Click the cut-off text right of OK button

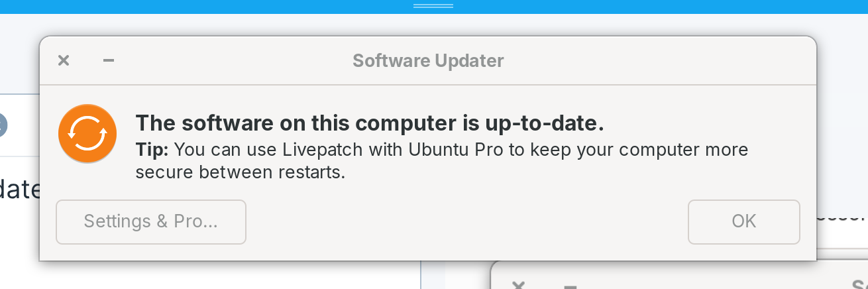point(835,216)
